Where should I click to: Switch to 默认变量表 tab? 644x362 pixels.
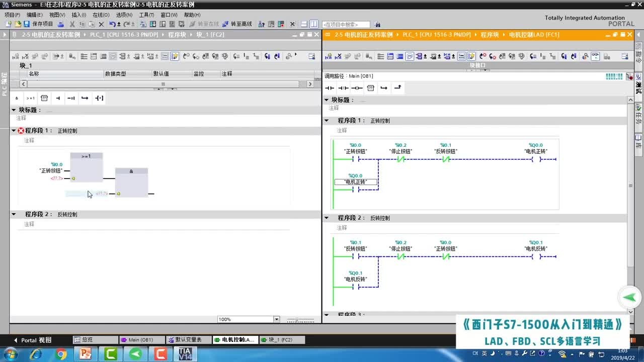[x=188, y=340]
